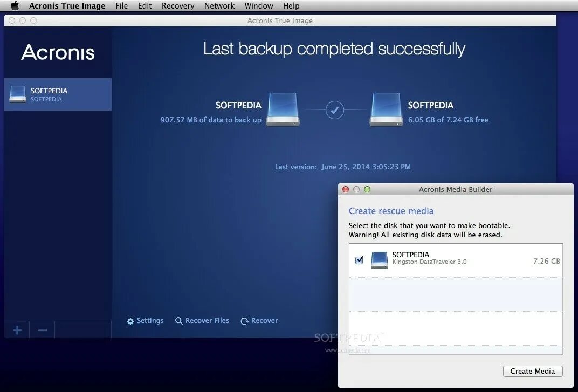The image size is (578, 392).
Task: Open the File menu
Action: tap(121, 5)
